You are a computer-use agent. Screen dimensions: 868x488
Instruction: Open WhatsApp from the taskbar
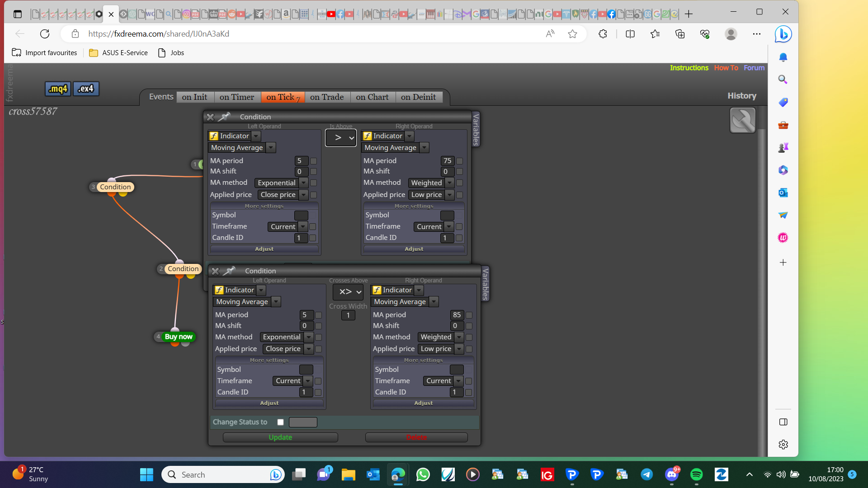coord(423,474)
